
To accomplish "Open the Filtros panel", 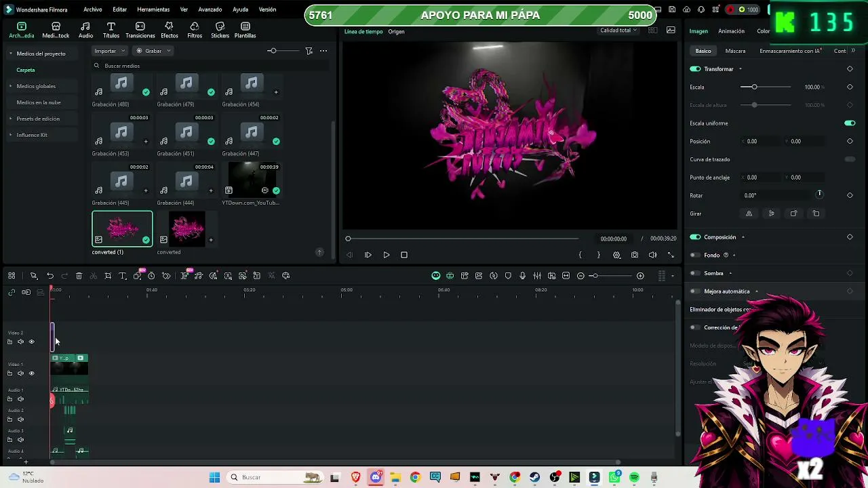I will point(195,30).
